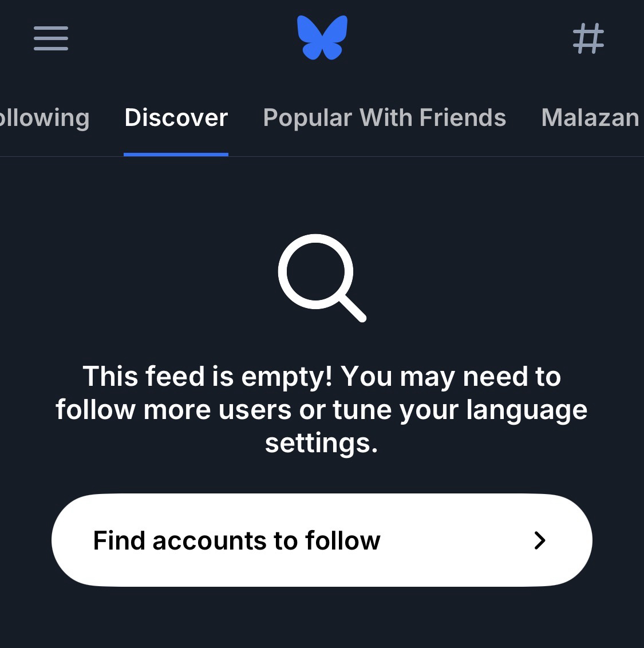This screenshot has width=644, height=648.
Task: Click the right chevron in follow button
Action: [x=540, y=540]
